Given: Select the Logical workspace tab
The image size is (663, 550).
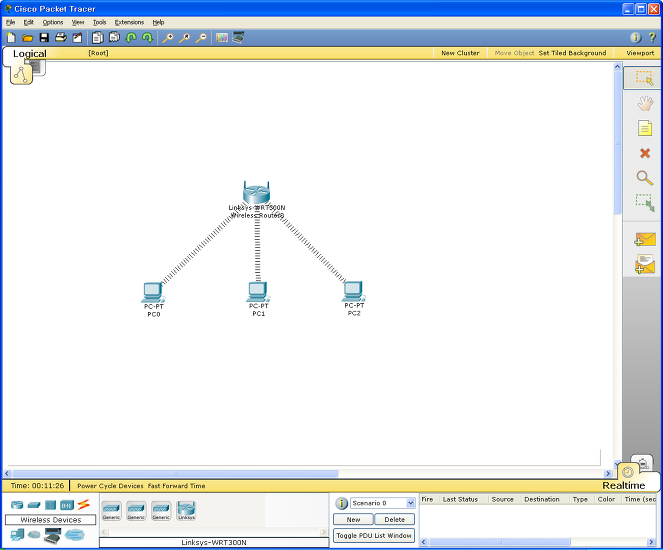Looking at the screenshot, I should (30, 54).
